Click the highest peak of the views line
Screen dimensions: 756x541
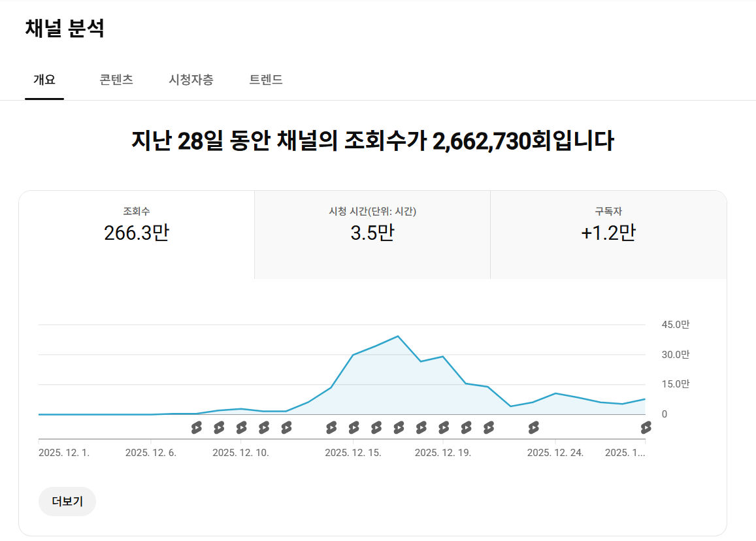coord(398,336)
